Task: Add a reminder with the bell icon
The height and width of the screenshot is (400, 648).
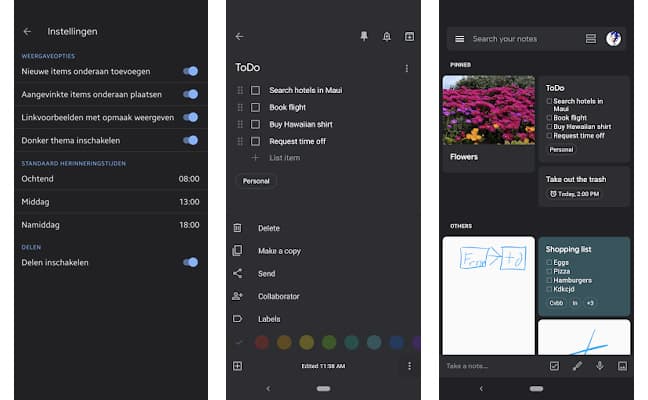Action: coord(387,37)
